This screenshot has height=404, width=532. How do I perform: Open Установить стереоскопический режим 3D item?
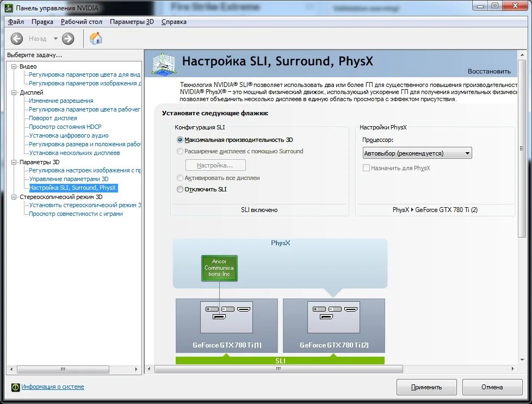84,205
